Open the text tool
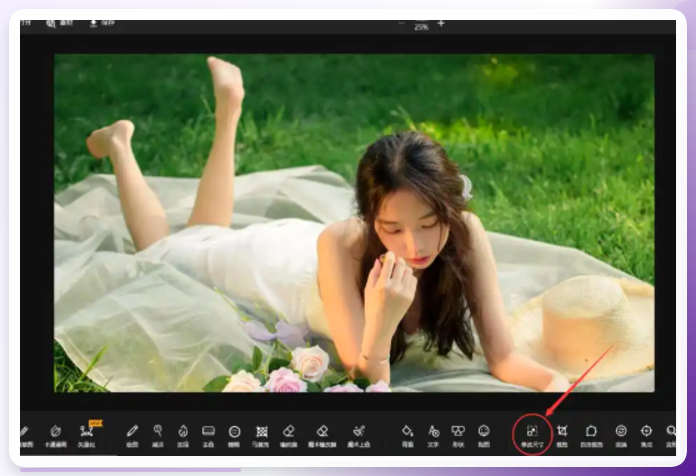The width and height of the screenshot is (696, 476). 433,436
